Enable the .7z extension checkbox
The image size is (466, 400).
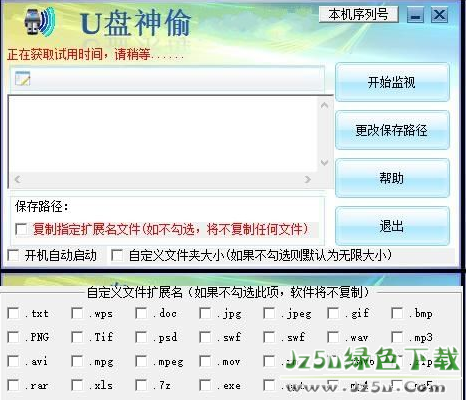(x=141, y=385)
